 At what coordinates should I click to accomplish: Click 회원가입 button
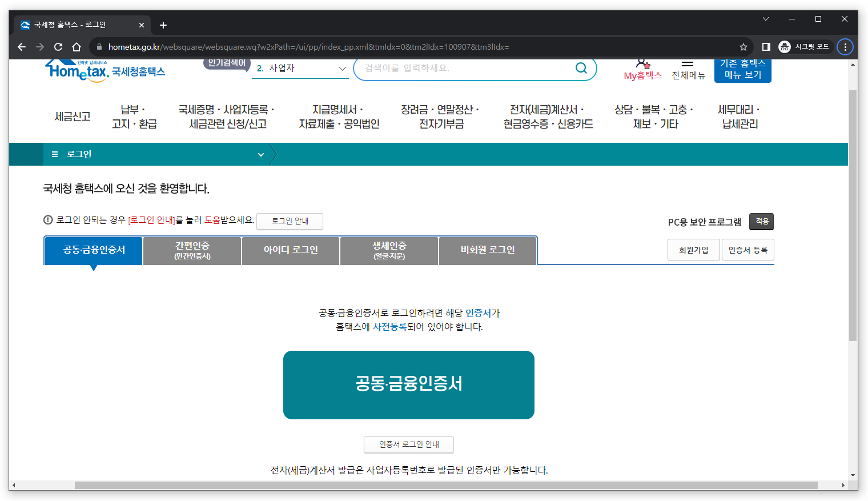tap(693, 250)
